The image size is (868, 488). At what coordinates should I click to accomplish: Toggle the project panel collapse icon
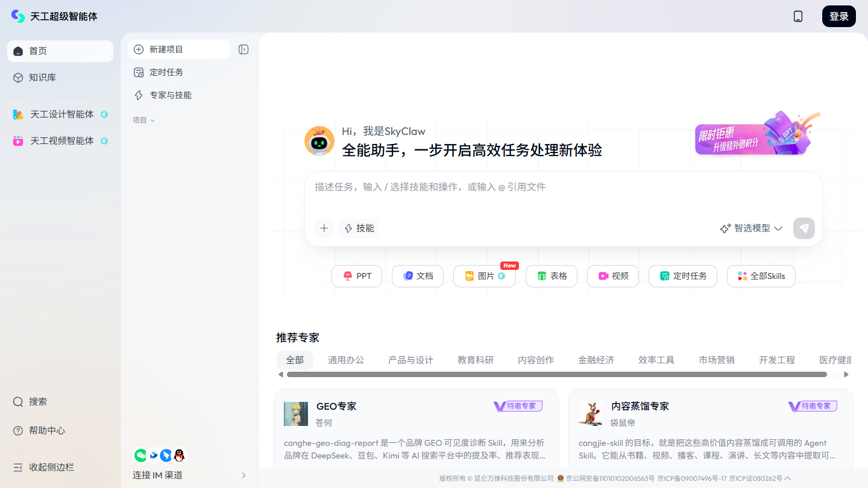(x=244, y=49)
